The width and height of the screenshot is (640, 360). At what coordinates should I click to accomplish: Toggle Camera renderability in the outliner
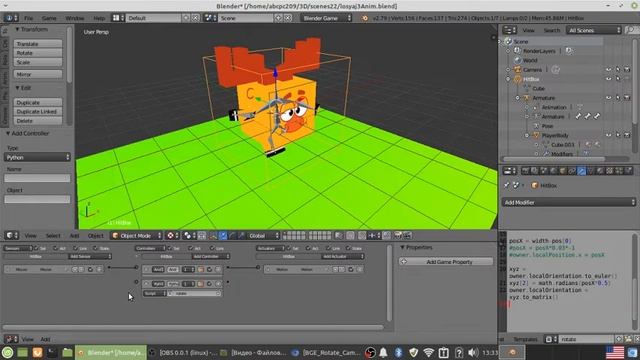pos(627,70)
